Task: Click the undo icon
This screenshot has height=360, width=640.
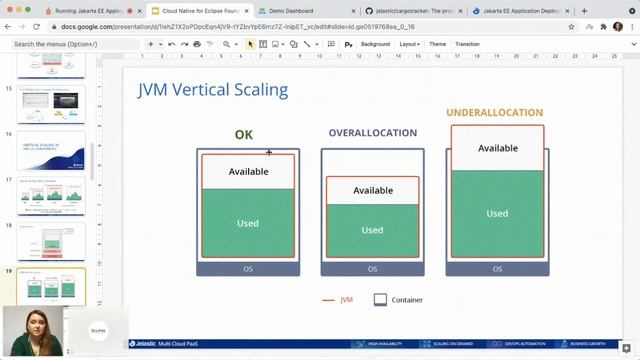Action: (172, 44)
